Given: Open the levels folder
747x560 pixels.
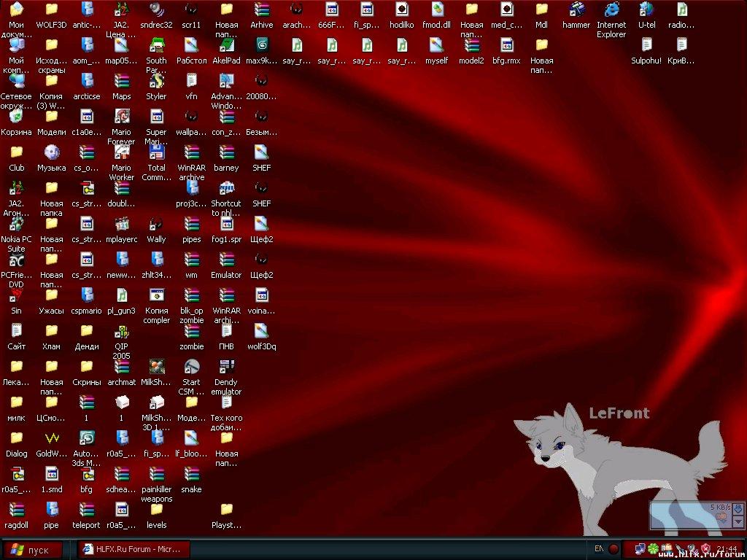Looking at the screenshot, I should tap(156, 510).
